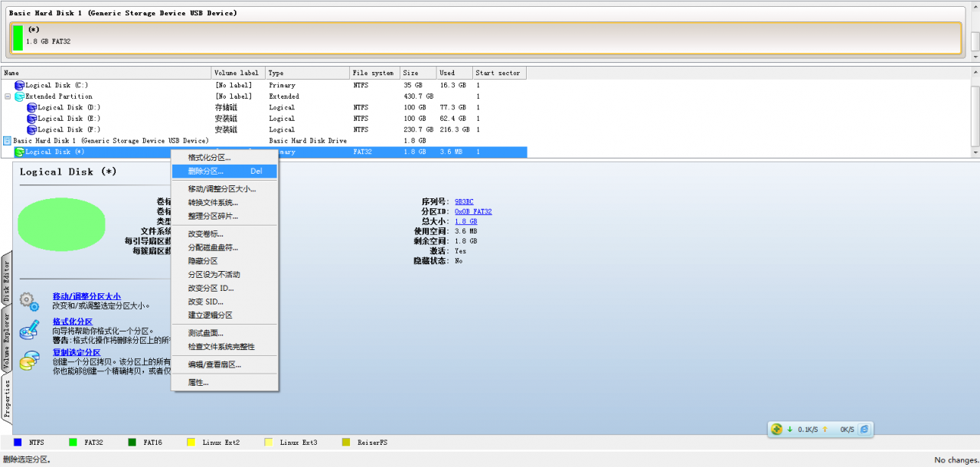The width and height of the screenshot is (980, 467).
Task: Open the Volume Explorer side tab
Action: click(x=7, y=341)
